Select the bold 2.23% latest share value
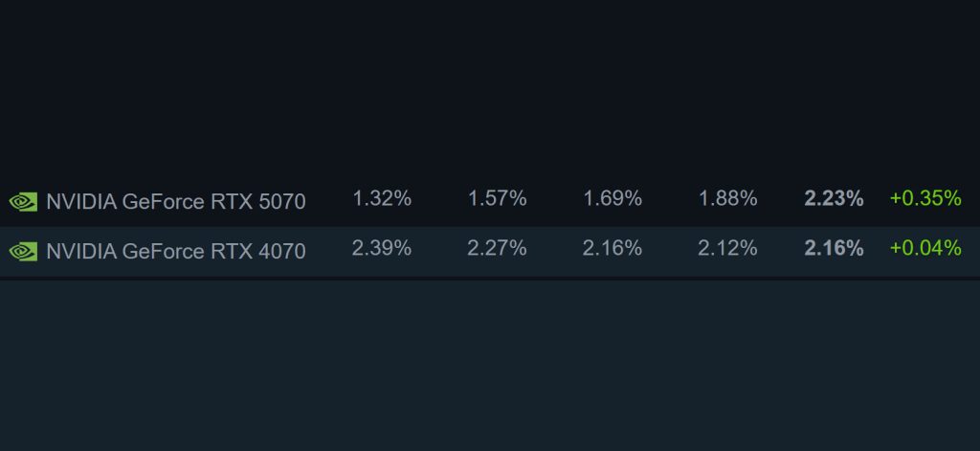The width and height of the screenshot is (980, 451). [834, 199]
